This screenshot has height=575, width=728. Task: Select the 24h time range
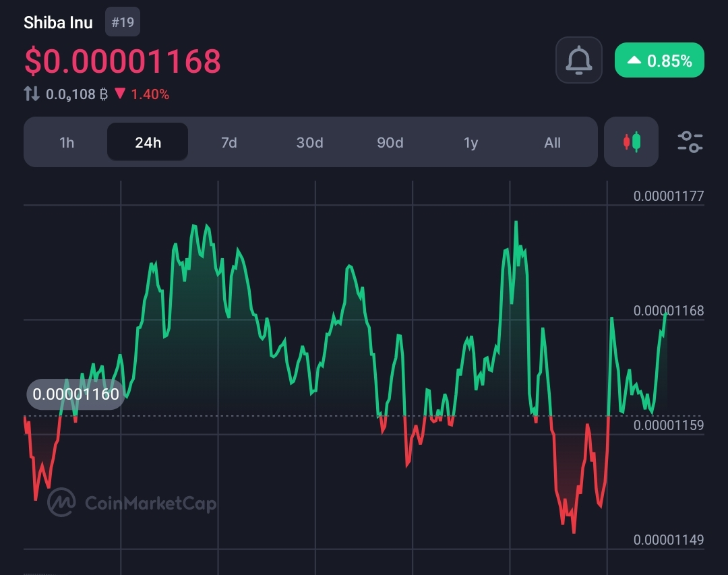pyautogui.click(x=148, y=142)
